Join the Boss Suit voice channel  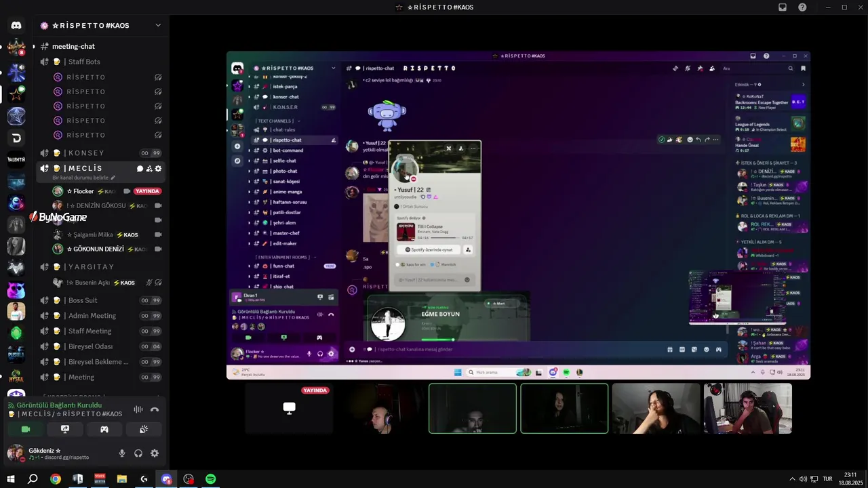click(x=102, y=300)
